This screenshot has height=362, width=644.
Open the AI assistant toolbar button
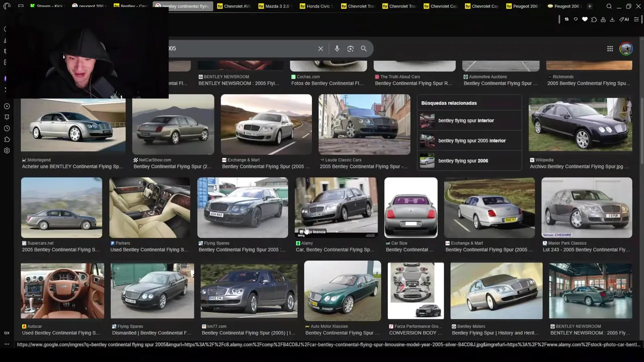[x=624, y=20]
